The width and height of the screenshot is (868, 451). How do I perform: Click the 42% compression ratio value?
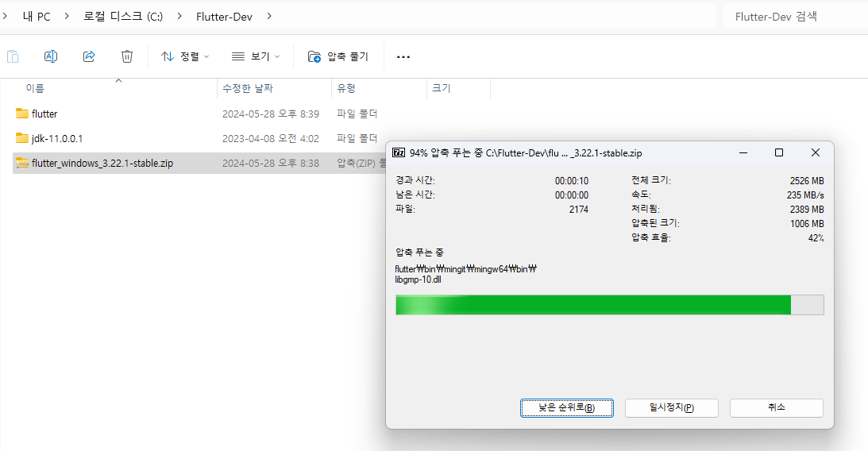point(816,238)
